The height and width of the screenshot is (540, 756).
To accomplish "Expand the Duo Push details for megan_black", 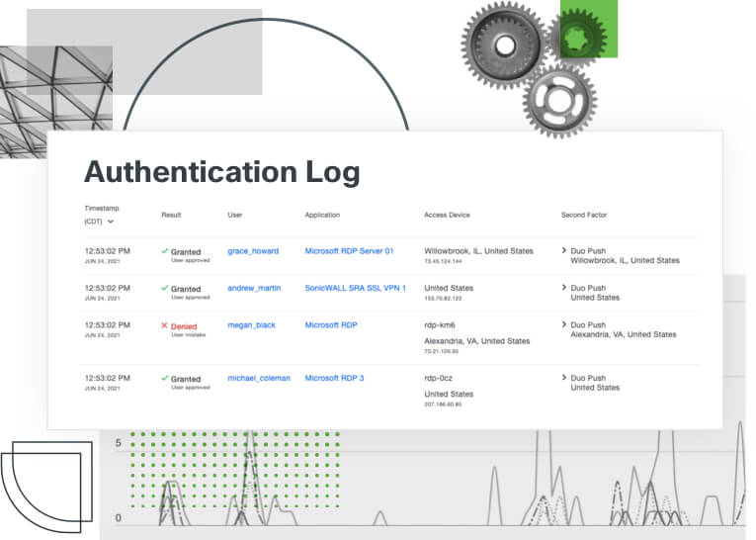I will coord(564,324).
